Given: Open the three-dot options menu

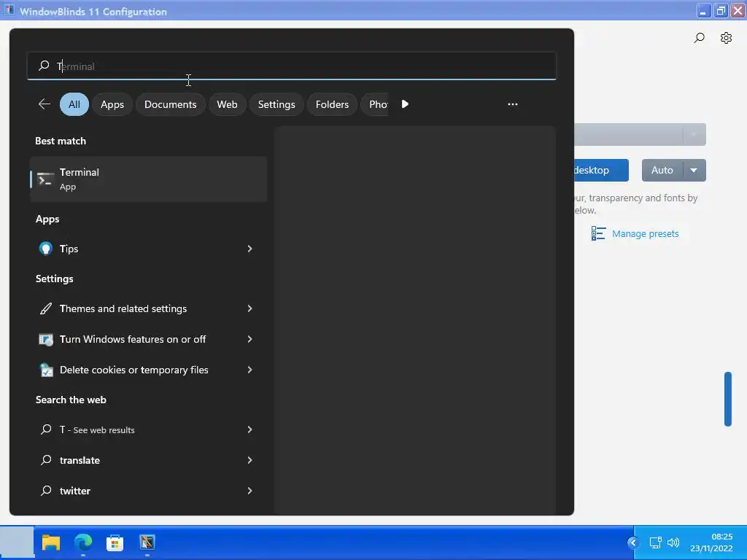Looking at the screenshot, I should click(x=513, y=104).
